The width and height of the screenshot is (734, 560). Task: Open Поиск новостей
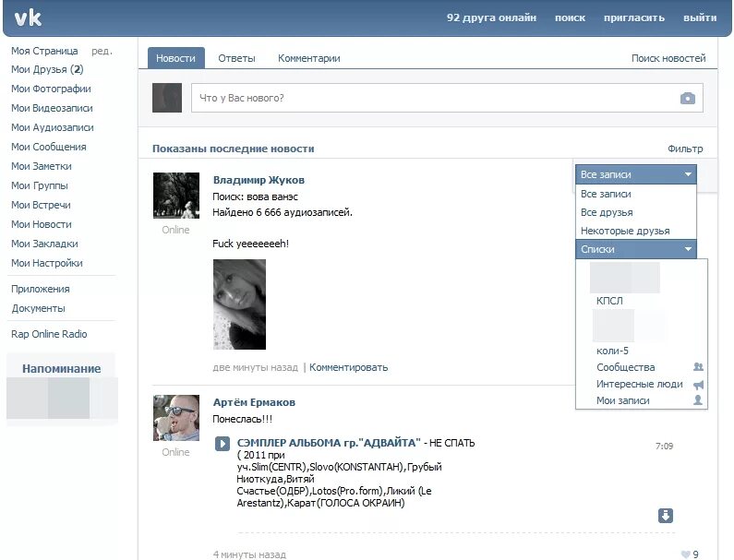668,58
